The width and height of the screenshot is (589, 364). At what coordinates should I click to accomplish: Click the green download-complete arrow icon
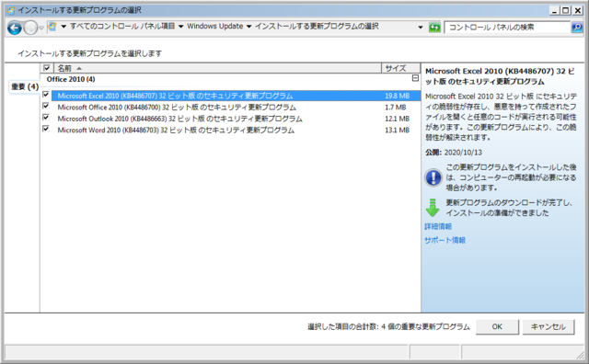[433, 208]
